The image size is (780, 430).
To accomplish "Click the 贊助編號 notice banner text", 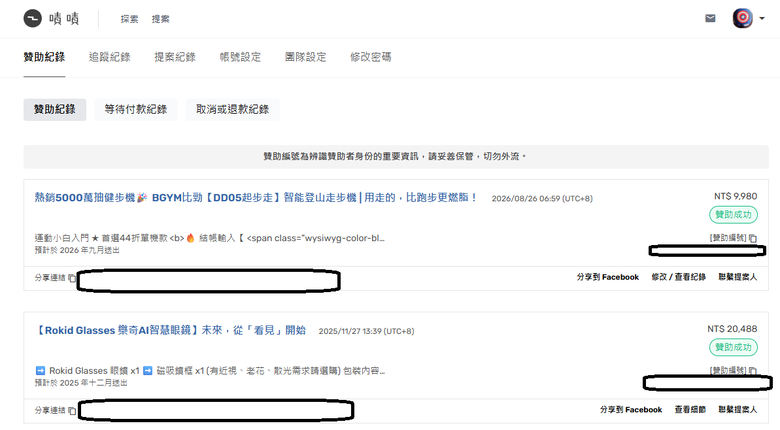I will [x=395, y=156].
